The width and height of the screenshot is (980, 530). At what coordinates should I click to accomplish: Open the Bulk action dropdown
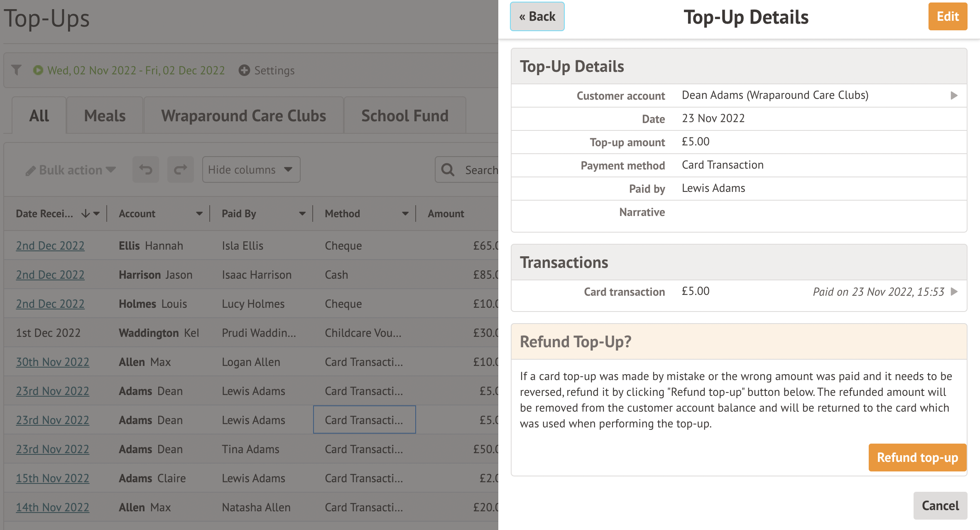71,170
